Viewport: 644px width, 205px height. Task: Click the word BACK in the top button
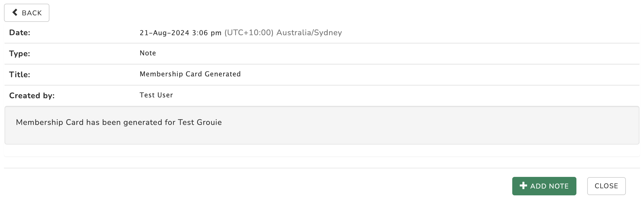(x=32, y=13)
